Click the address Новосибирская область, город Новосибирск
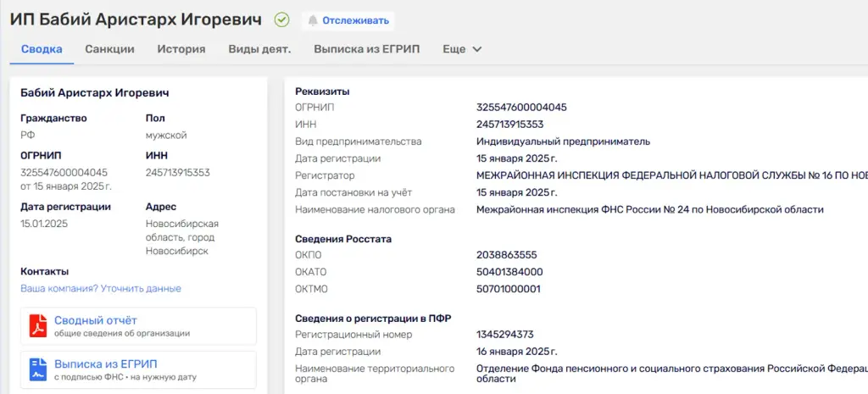Image resolution: width=868 pixels, height=394 pixels. pos(182,237)
